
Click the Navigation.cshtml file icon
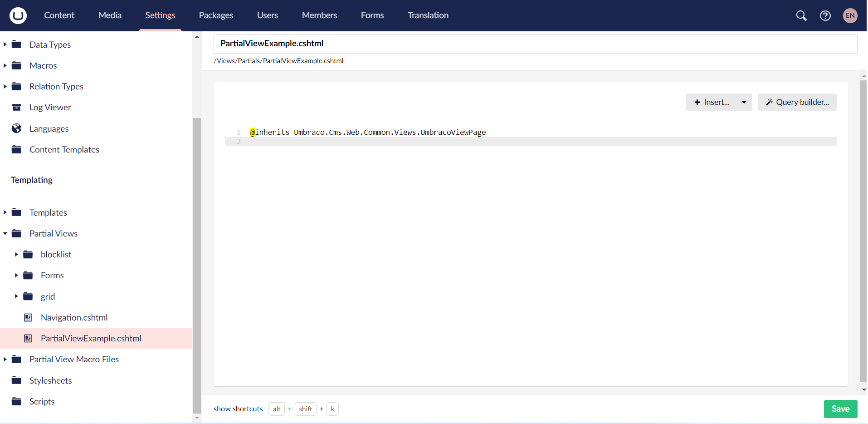click(28, 317)
